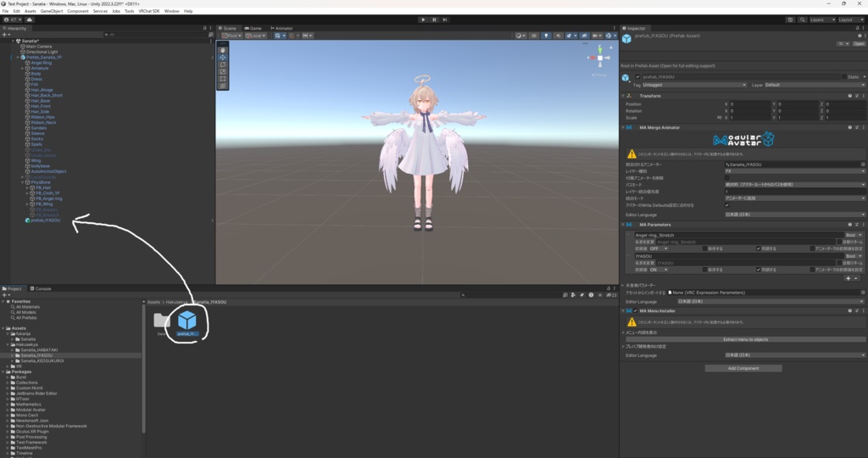Image resolution: width=868 pixels, height=458 pixels.
Task: Click the Position X input field
Action: click(749, 104)
